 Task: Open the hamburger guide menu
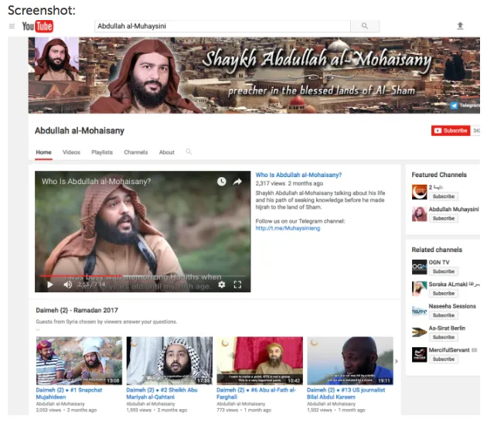tap(12, 26)
